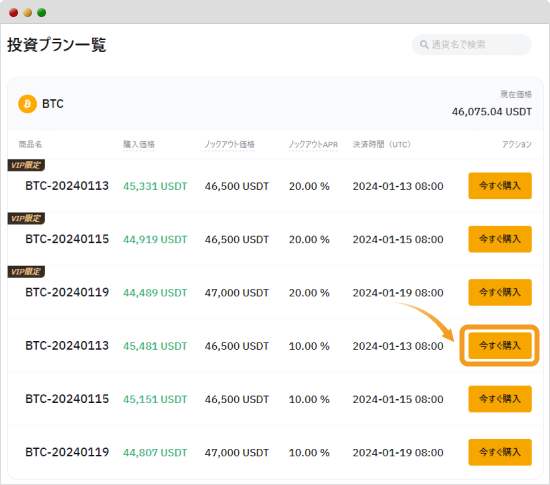
Task: Click the purchase price 44,919 USDT
Action: [x=155, y=240]
